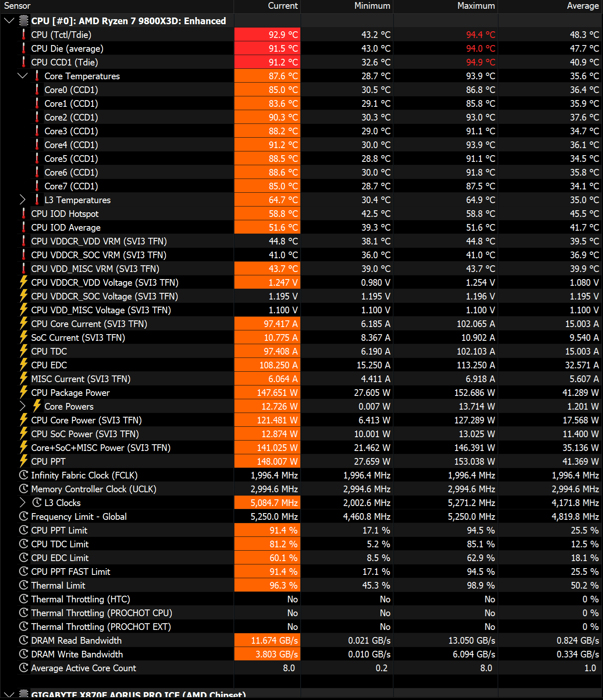Click lightning icon for CPU VDDCR_VDD Voltage
Screen dimensions: 603x700
tap(24, 282)
